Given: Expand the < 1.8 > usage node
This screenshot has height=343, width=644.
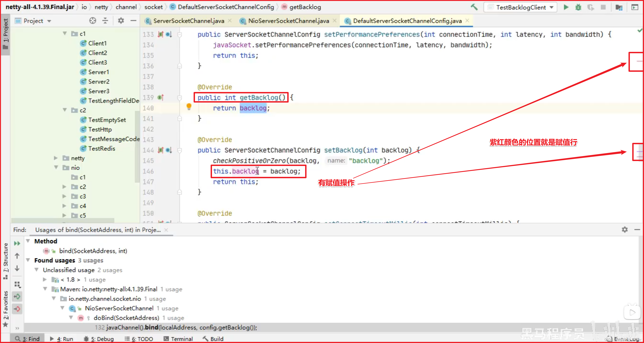Looking at the screenshot, I should click(45, 279).
